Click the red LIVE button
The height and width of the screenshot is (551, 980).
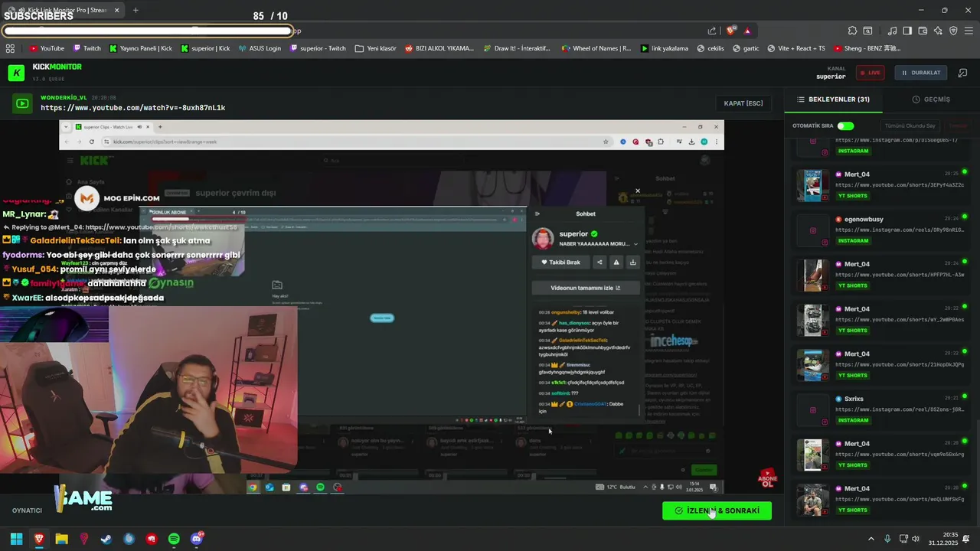click(870, 73)
